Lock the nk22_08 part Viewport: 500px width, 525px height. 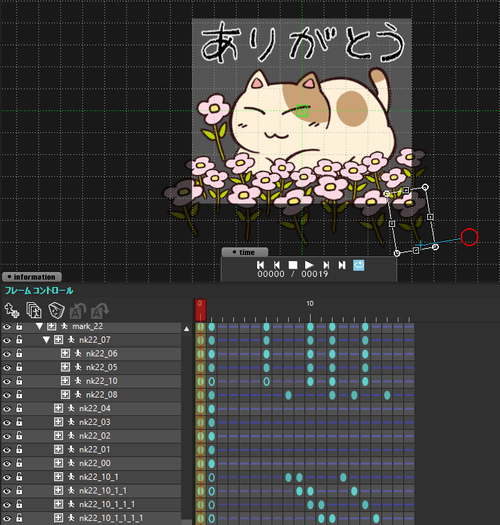click(x=19, y=394)
